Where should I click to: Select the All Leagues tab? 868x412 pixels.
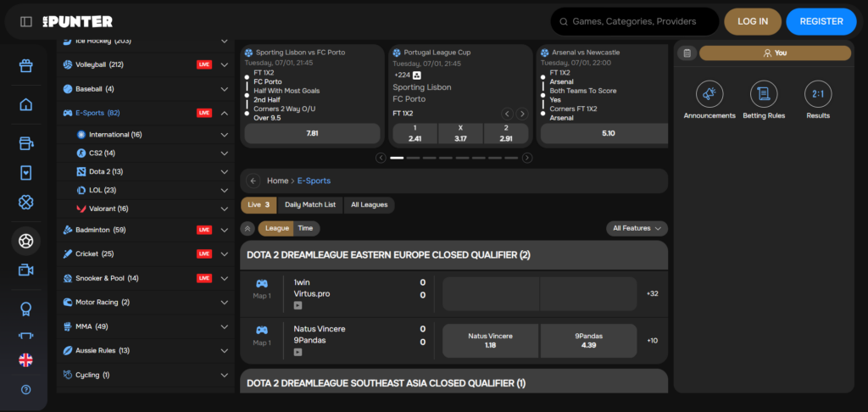[369, 204]
